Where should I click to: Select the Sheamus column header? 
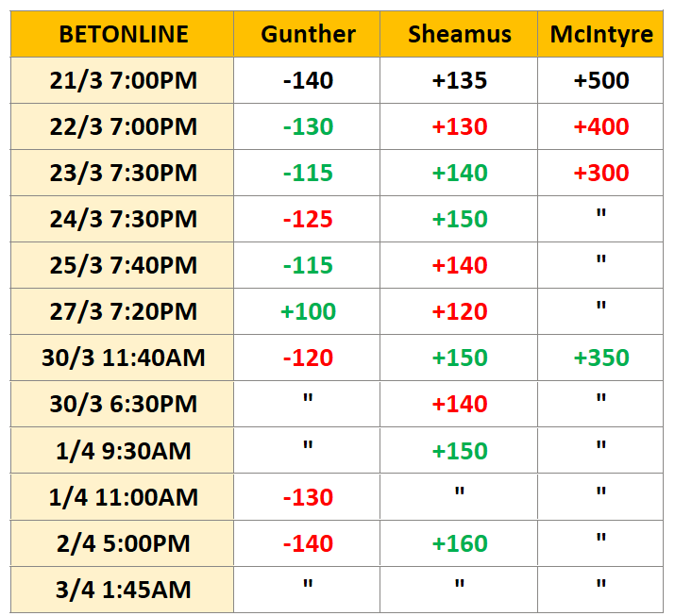459,34
